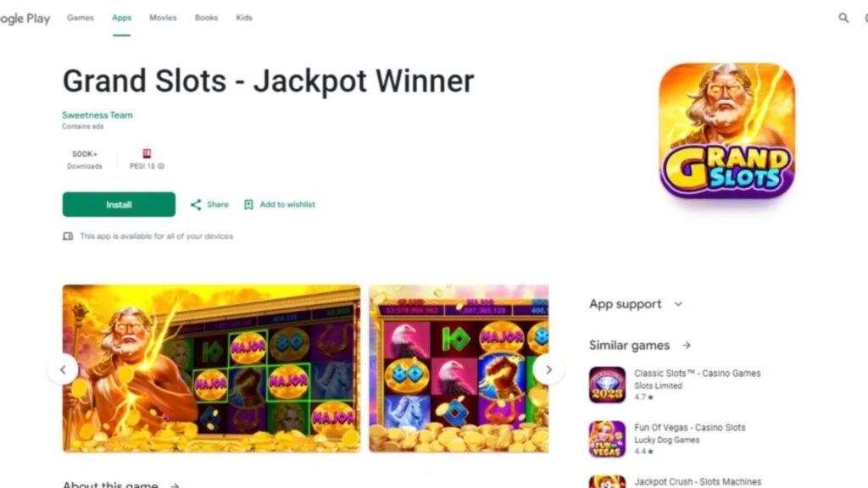Open the Grand Slots app icon
868x488 pixels.
click(726, 130)
